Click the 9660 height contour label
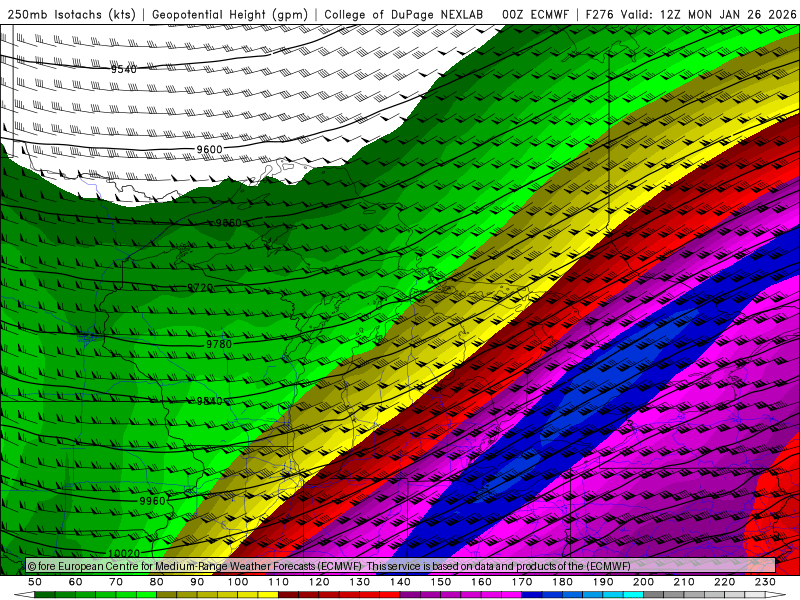This screenshot has height=600, width=800. pyautogui.click(x=228, y=223)
